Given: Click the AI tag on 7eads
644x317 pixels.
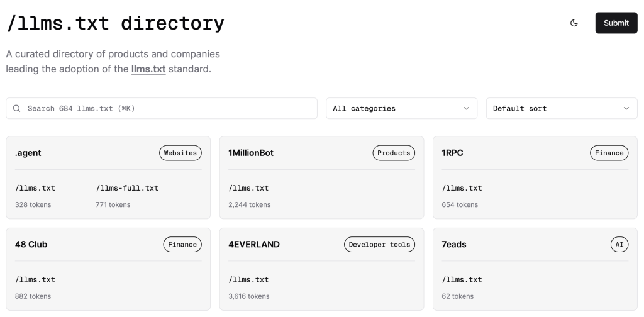Looking at the screenshot, I should pos(619,245).
